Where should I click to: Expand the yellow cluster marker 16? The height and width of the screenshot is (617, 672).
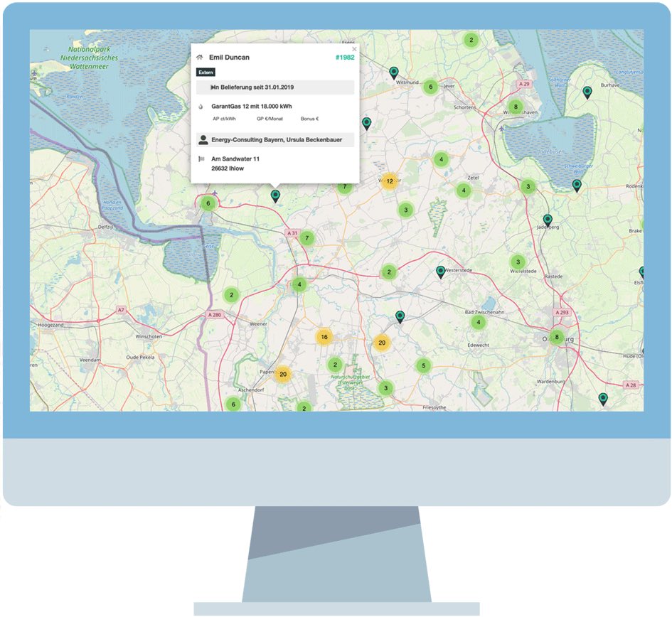click(x=324, y=337)
